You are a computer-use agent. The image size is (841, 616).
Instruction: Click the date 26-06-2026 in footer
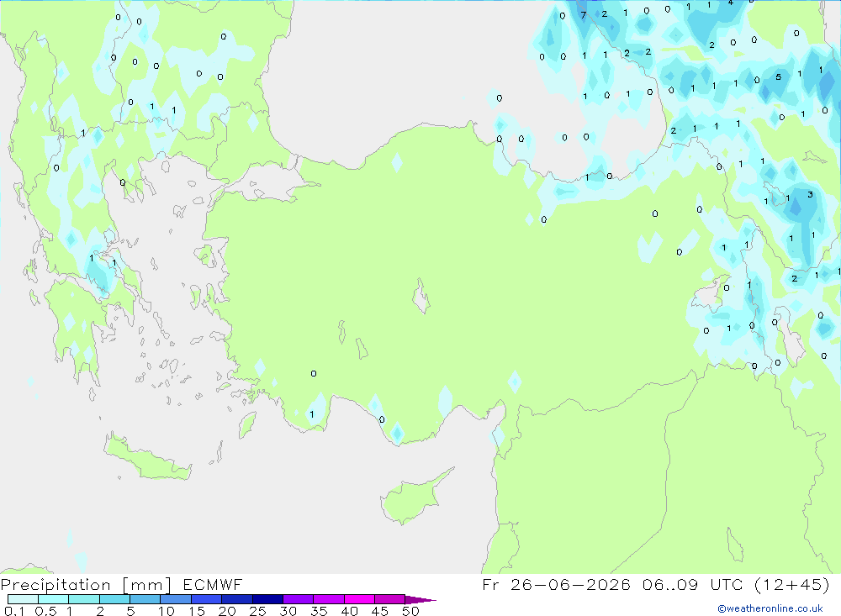(570, 584)
